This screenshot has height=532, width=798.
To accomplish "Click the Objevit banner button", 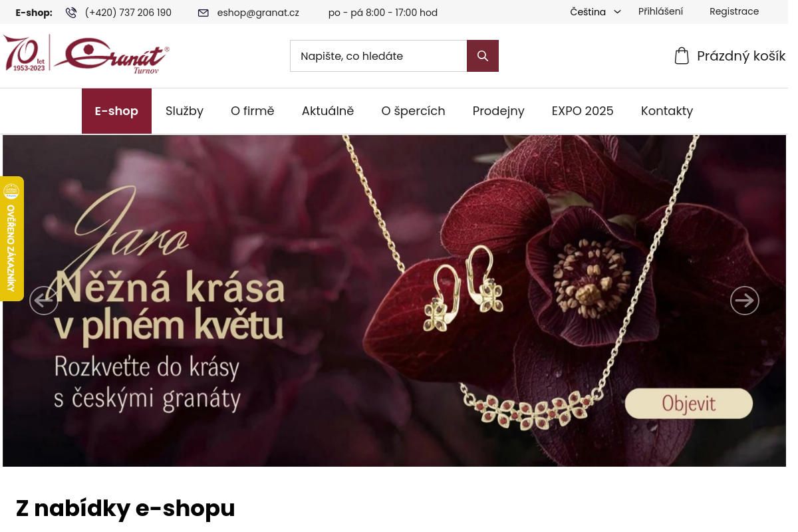I will point(689,404).
